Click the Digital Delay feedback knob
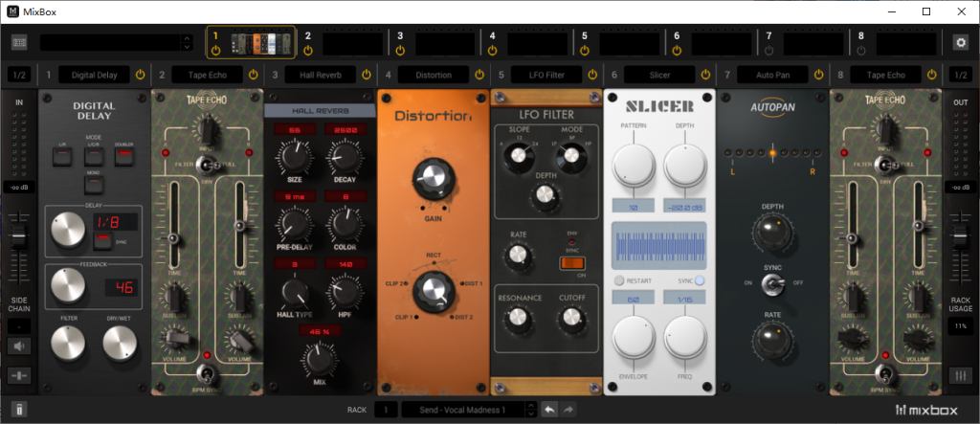This screenshot has height=424, width=980. click(x=68, y=286)
